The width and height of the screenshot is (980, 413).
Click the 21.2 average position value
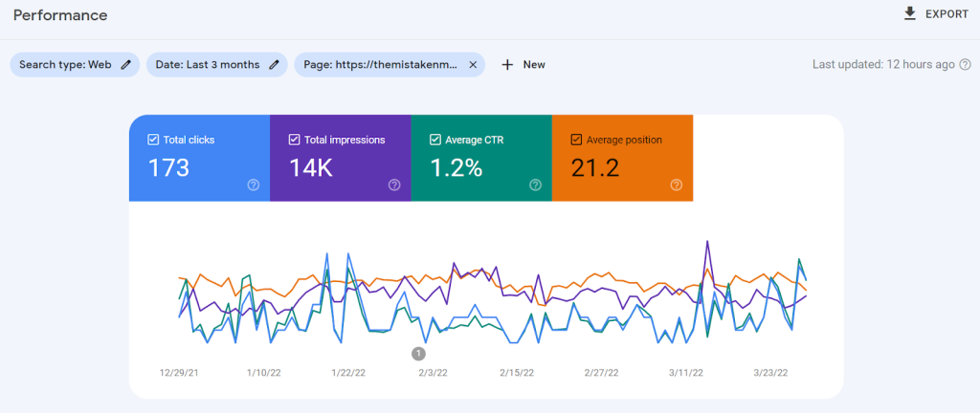tap(595, 168)
